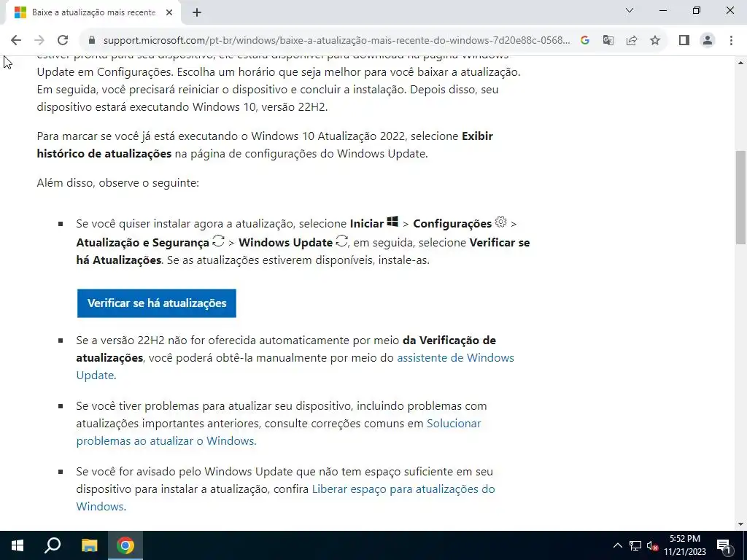
Task: Open the Chrome profile avatar
Action: [708, 40]
